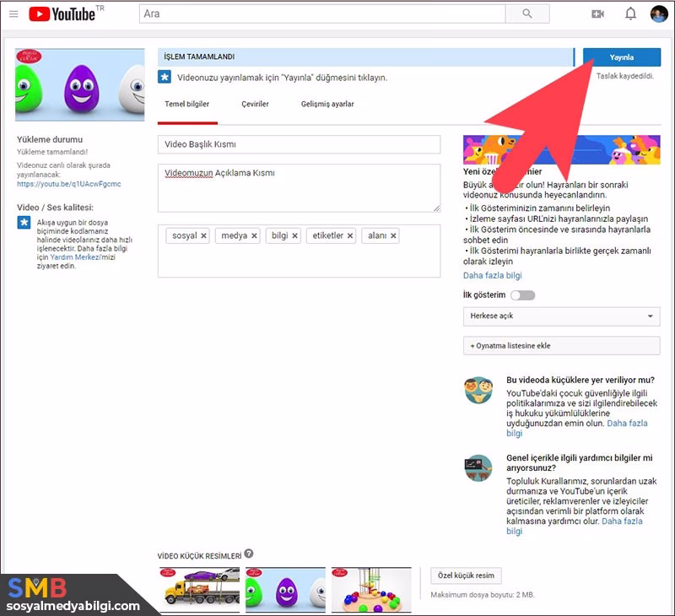Open the video upload camera icon
Image resolution: width=675 pixels, height=616 pixels.
click(599, 14)
